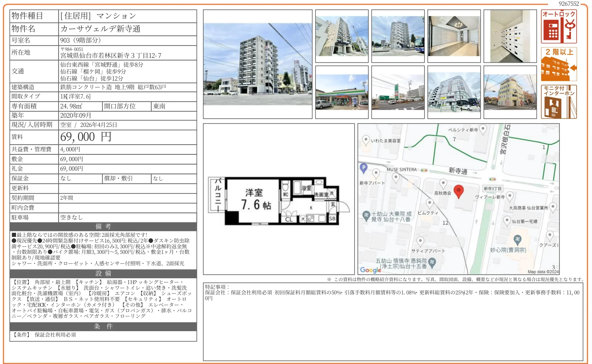Select the クアーズ map pin
This screenshot has height=364, width=592.
tap(550, 236)
